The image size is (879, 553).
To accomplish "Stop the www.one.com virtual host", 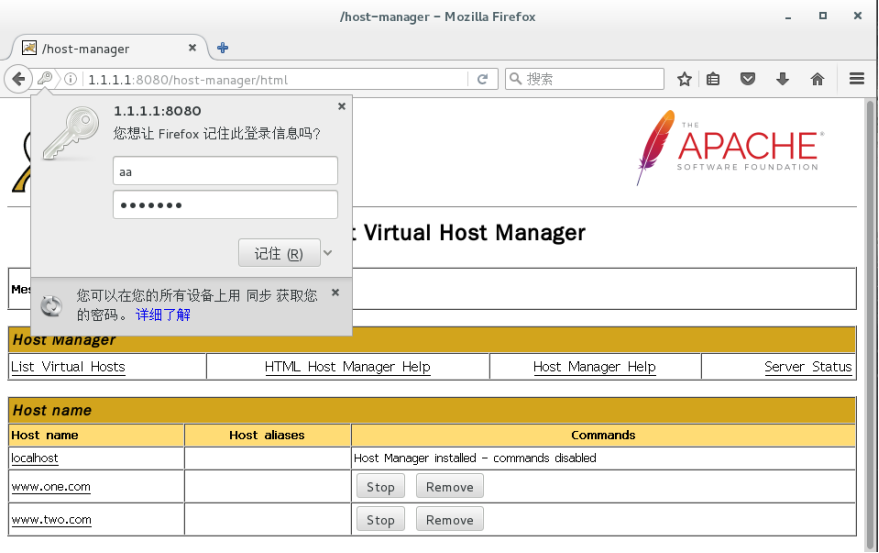I will [x=380, y=487].
